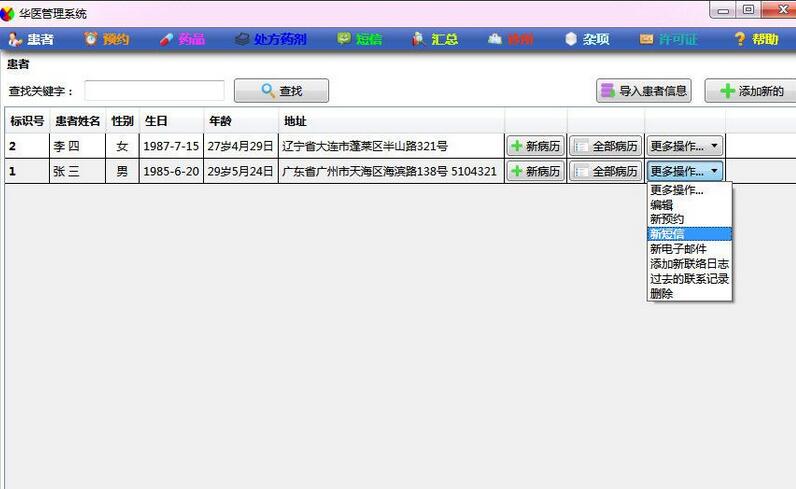Click the 年龄 column header
Screen dimensions: 796x489
[241, 121]
